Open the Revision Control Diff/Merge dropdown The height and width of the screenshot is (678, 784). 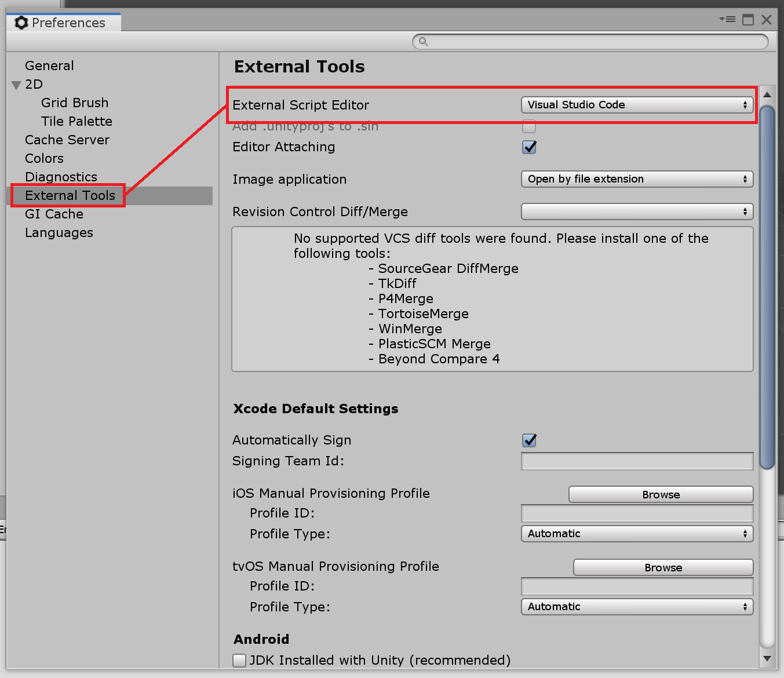636,212
